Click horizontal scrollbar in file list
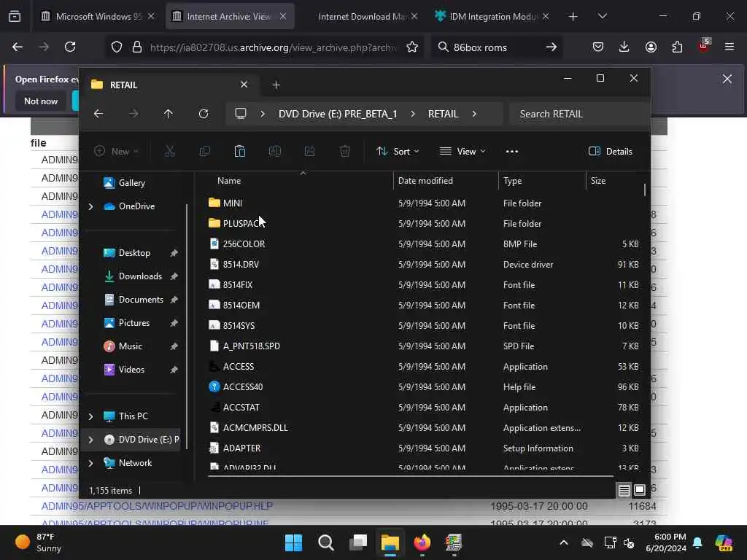This screenshot has height=560, width=747. [411, 475]
